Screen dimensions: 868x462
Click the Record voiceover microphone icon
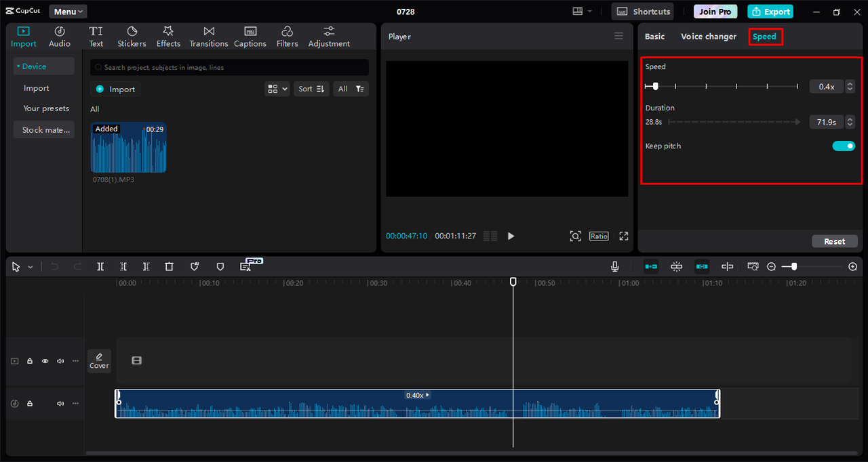pos(615,267)
